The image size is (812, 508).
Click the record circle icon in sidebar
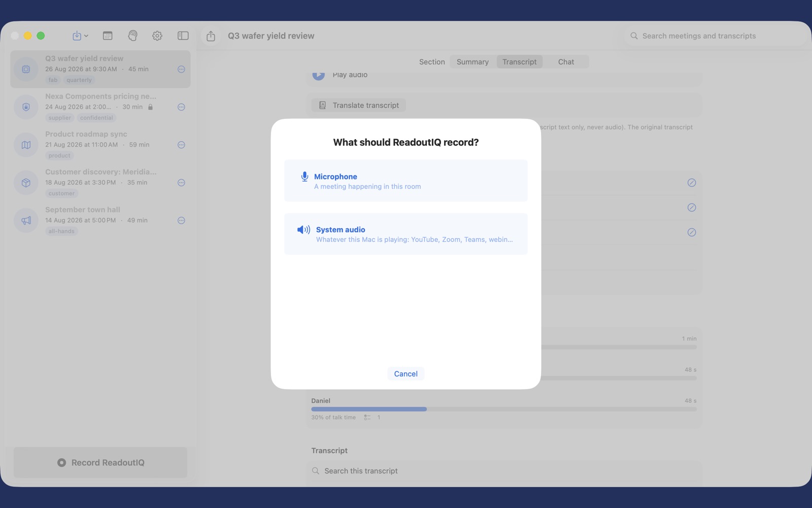click(x=61, y=463)
